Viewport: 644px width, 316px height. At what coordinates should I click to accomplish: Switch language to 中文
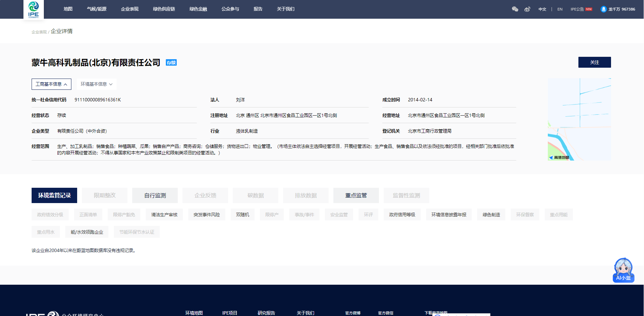pyautogui.click(x=542, y=9)
